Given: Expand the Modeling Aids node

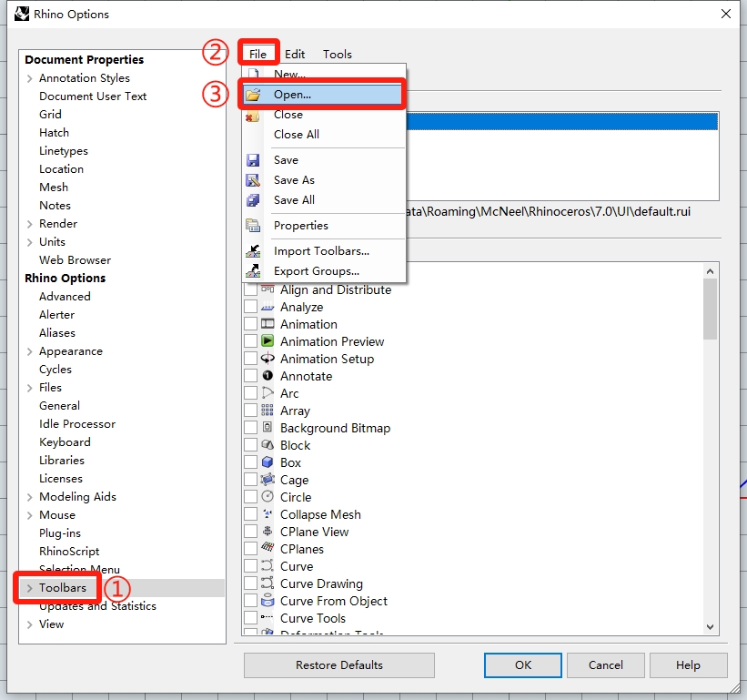Looking at the screenshot, I should (29, 497).
